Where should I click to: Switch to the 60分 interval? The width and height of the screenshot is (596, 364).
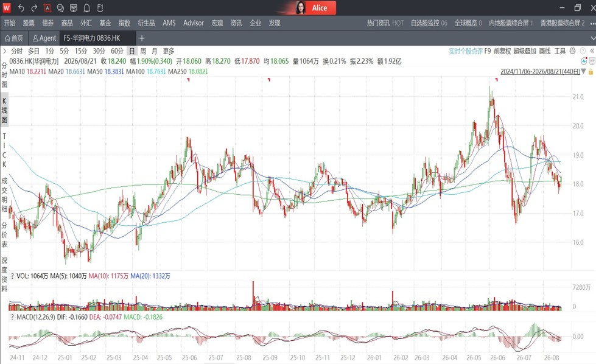(x=117, y=51)
